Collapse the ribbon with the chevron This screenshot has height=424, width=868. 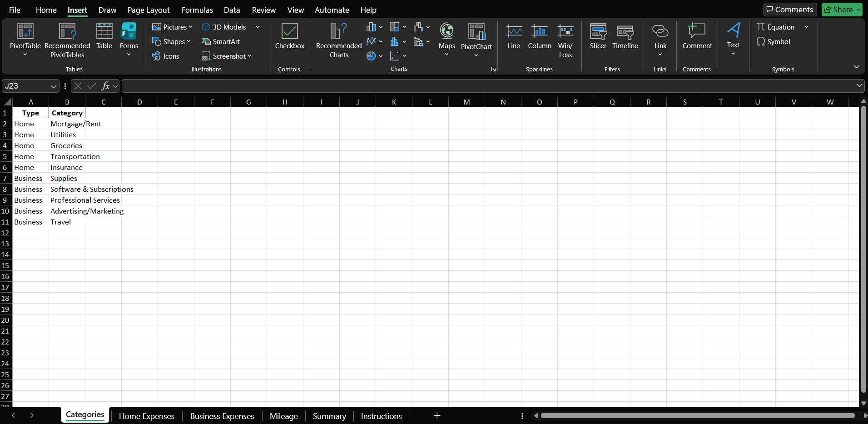(x=857, y=67)
